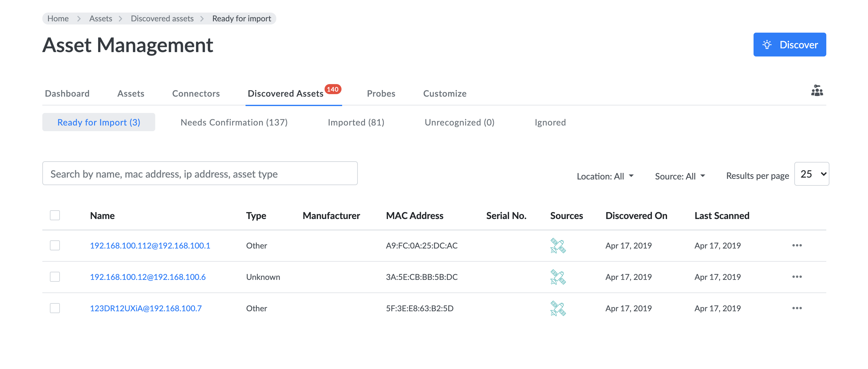Click the blue Discover button
Viewport: 868px width, 369px height.
click(x=790, y=45)
